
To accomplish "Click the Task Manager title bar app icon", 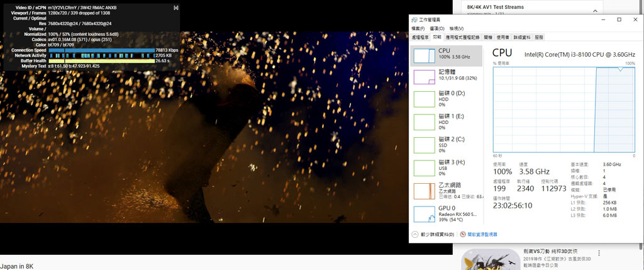I will click(414, 20).
